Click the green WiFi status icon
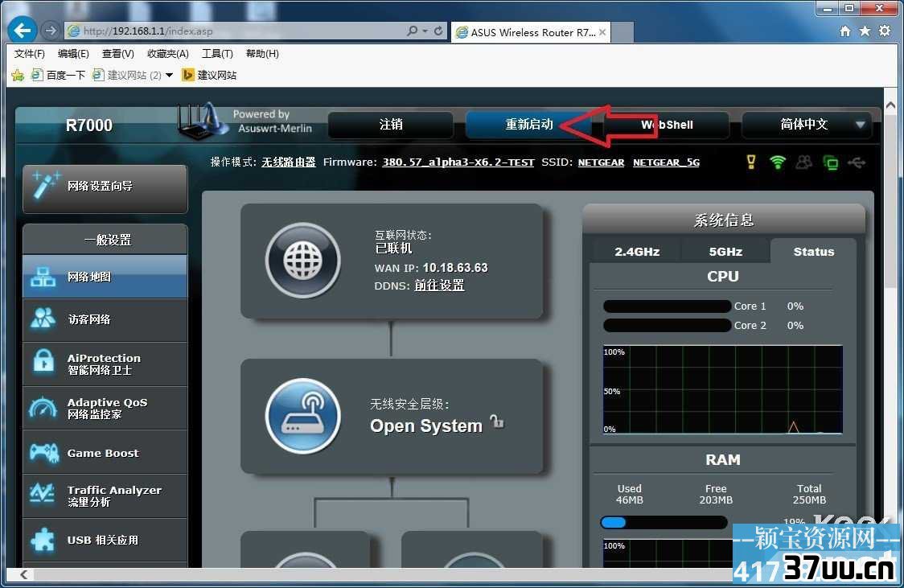Image resolution: width=904 pixels, height=588 pixels. (x=777, y=162)
